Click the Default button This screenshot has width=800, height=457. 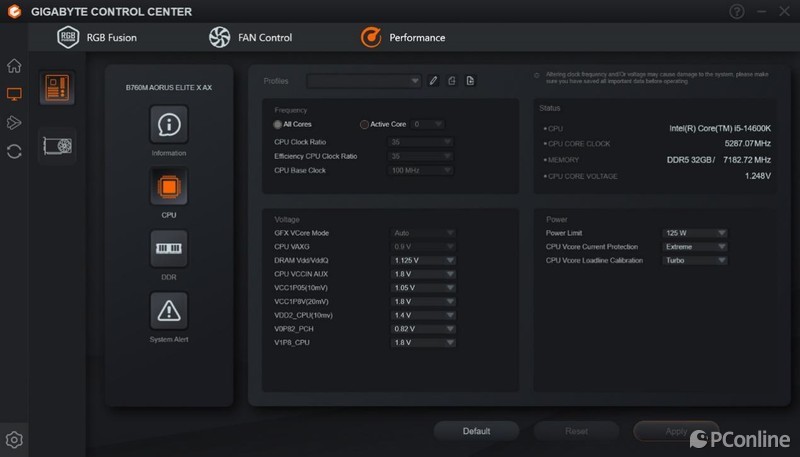click(x=476, y=431)
